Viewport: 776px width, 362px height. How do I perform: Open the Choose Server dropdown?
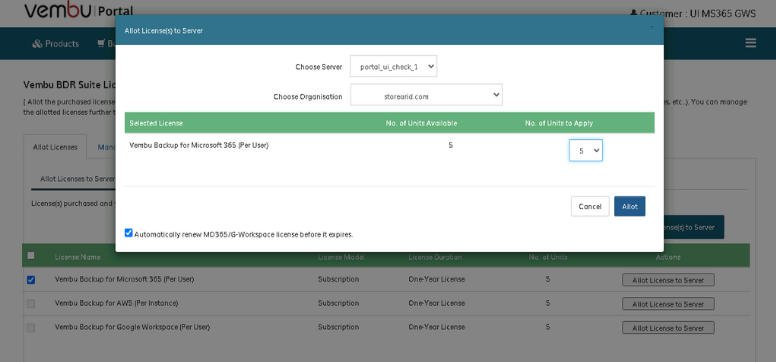tap(393, 66)
